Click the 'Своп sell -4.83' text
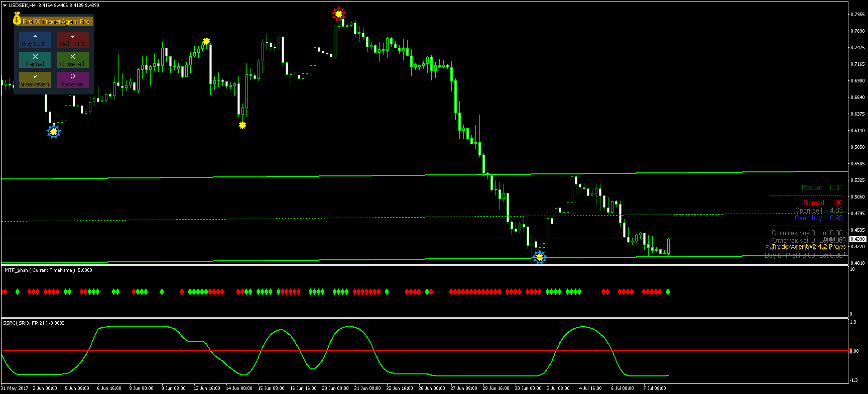The width and height of the screenshot is (868, 394). [x=819, y=210]
